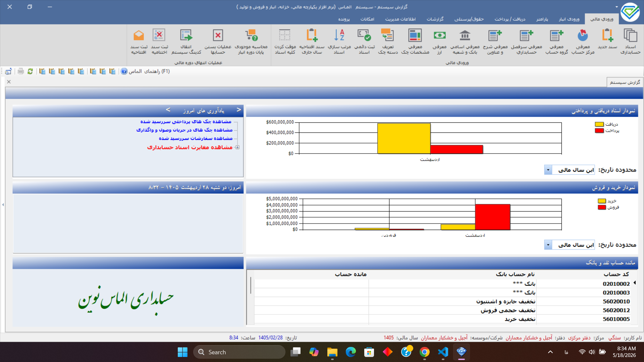Open اسناد حسابداری (accounting documents) ribbon icon
The width and height of the screenshot is (644, 362).
click(630, 41)
